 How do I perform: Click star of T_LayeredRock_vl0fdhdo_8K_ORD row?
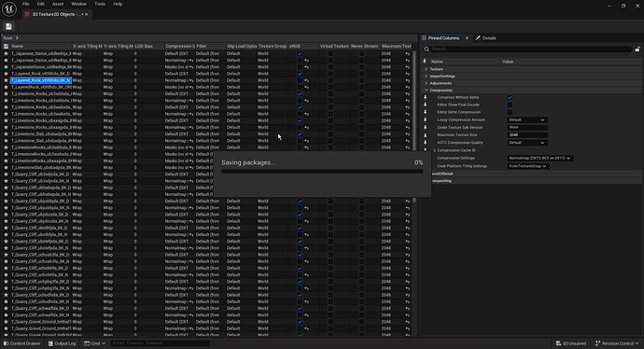(6, 87)
